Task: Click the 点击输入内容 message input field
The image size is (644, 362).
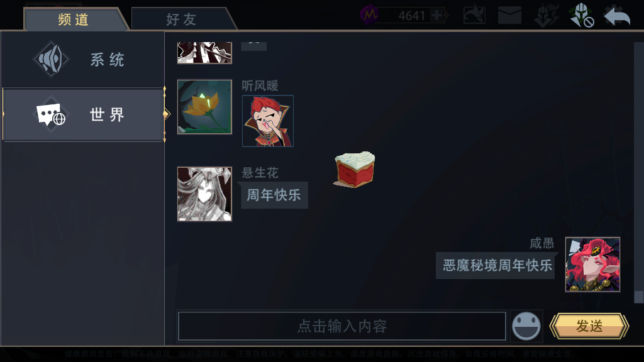Action: [x=341, y=326]
